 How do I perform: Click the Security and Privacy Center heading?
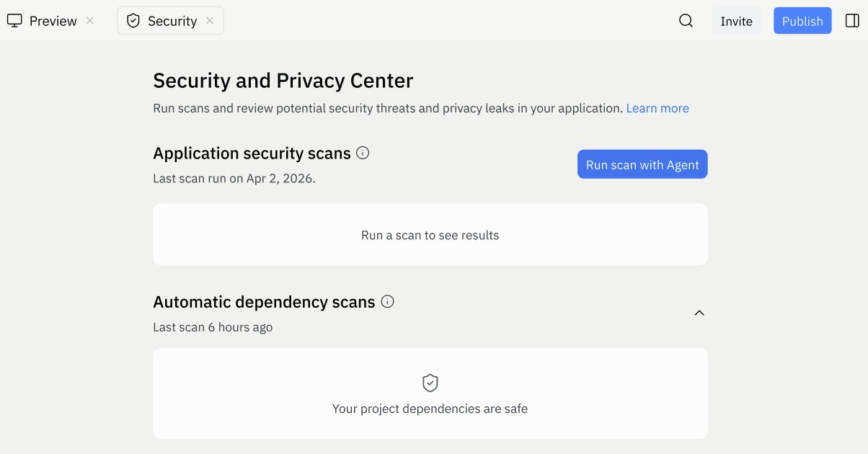[x=283, y=80]
